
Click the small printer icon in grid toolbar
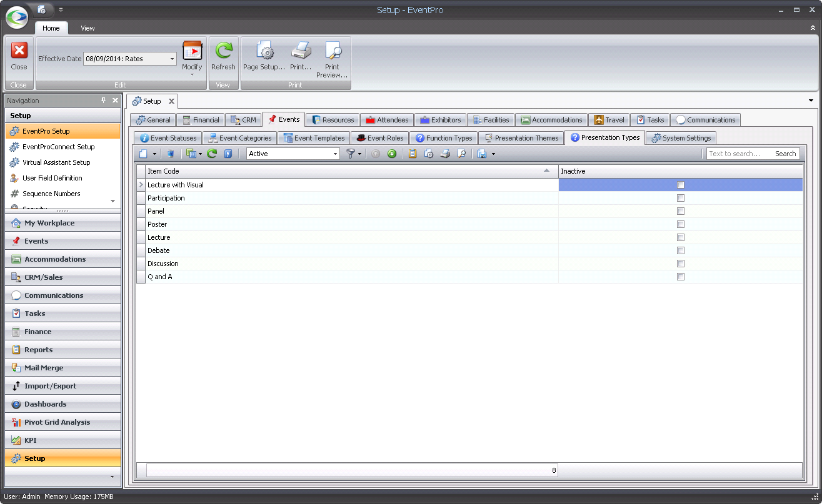445,154
